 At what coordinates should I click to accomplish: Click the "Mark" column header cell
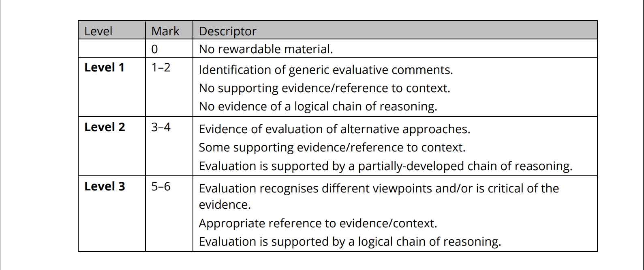click(x=165, y=31)
